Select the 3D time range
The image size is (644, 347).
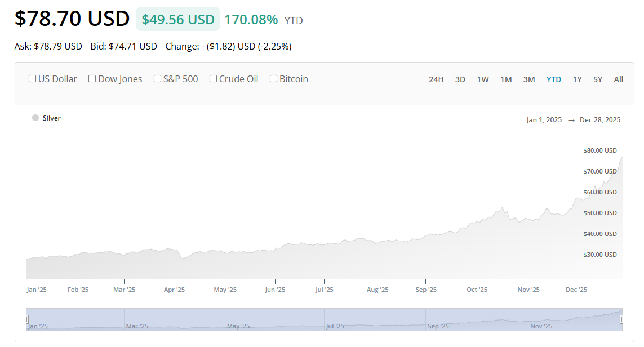point(460,79)
